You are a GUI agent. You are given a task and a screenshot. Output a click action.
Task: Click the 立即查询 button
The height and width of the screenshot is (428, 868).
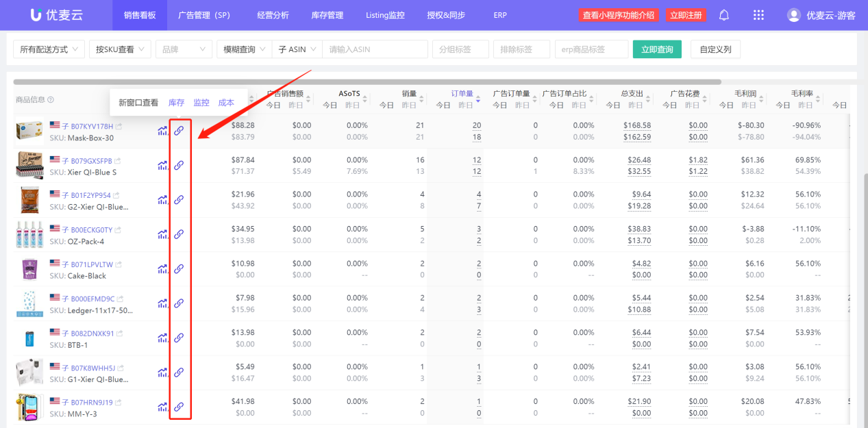[x=656, y=49]
